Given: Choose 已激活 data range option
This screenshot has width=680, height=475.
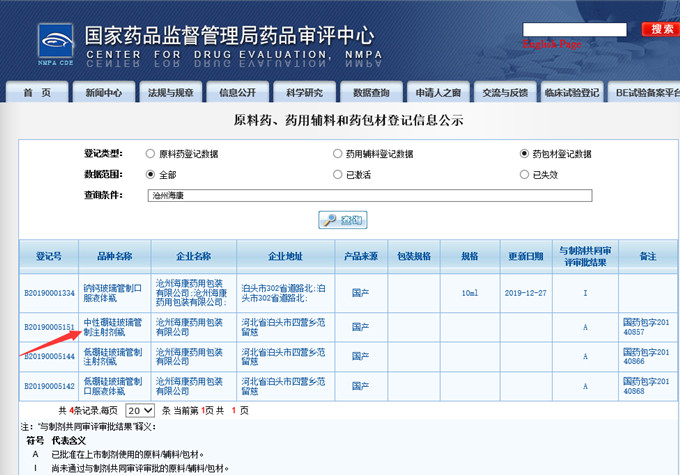Looking at the screenshot, I should coord(338,174).
